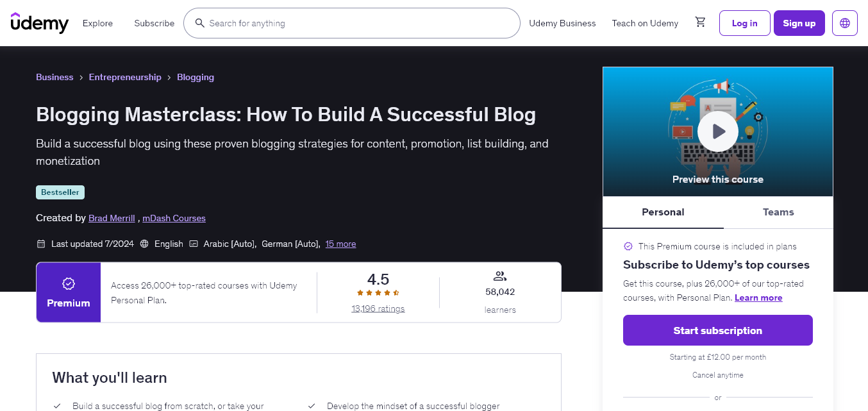Play the course preview video
Viewport: 868px width, 411px height.
718,131
